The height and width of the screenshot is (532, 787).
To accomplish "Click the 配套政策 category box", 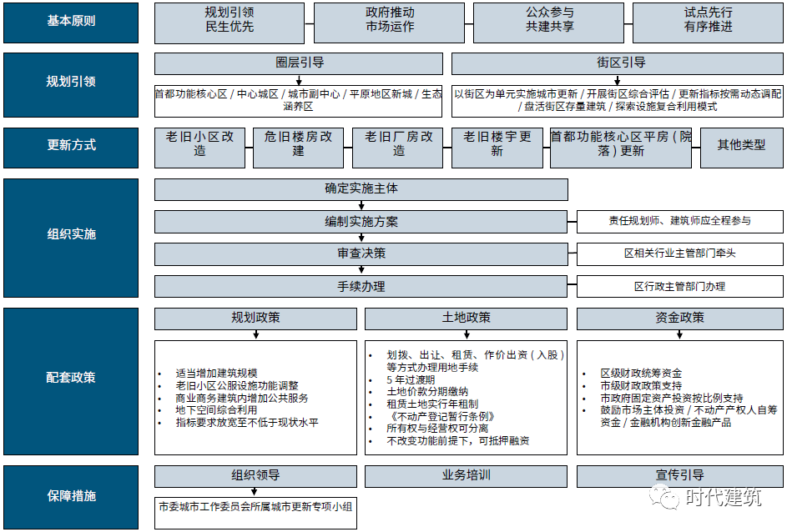I will point(71,381).
